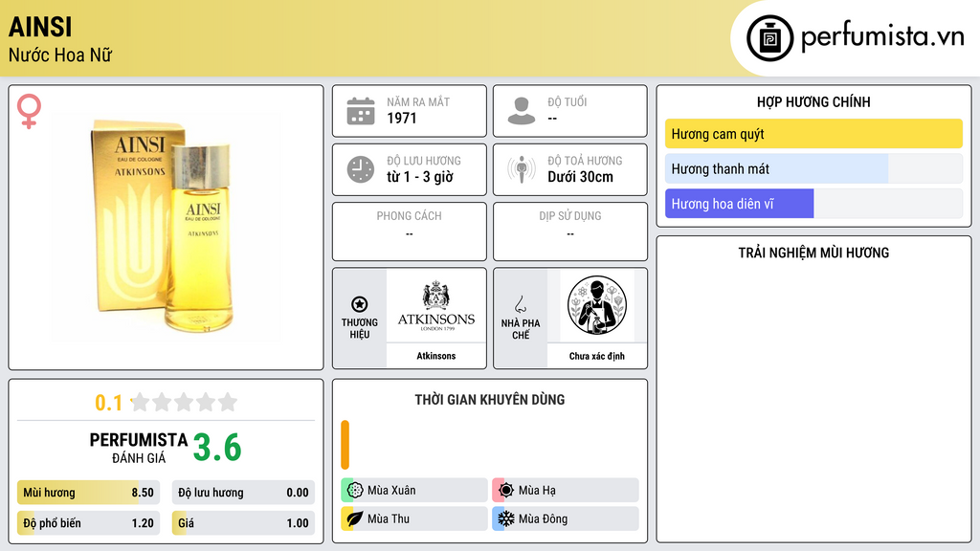Click the nose icon above Nhà pha chế
Image resolution: width=980 pixels, height=551 pixels.
tap(520, 304)
